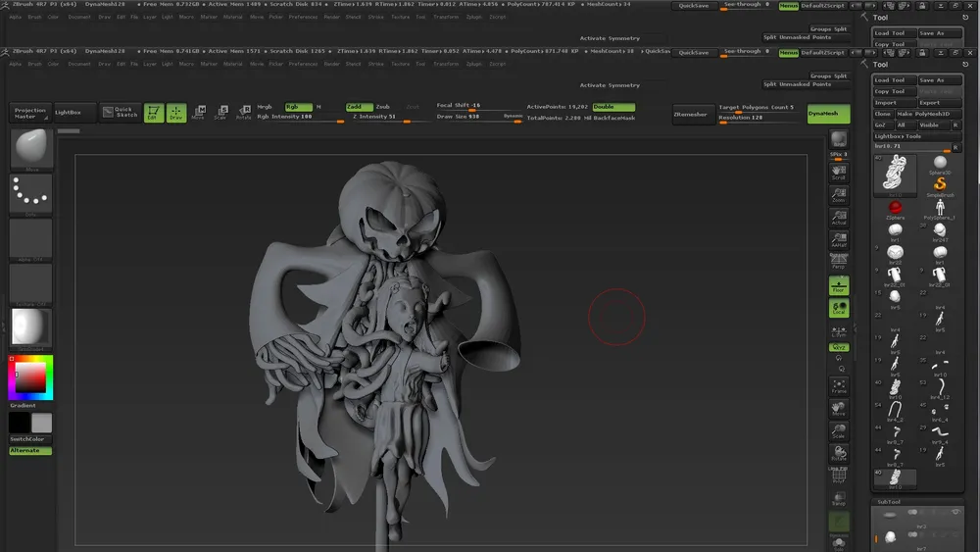Click the Draw mode icon
Screen dimensions: 980x552
click(x=176, y=113)
